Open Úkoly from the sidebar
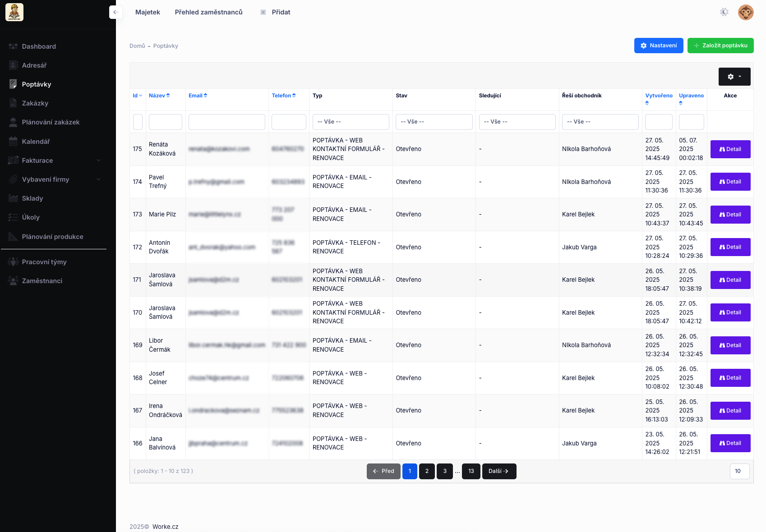766x532 pixels. pyautogui.click(x=31, y=217)
